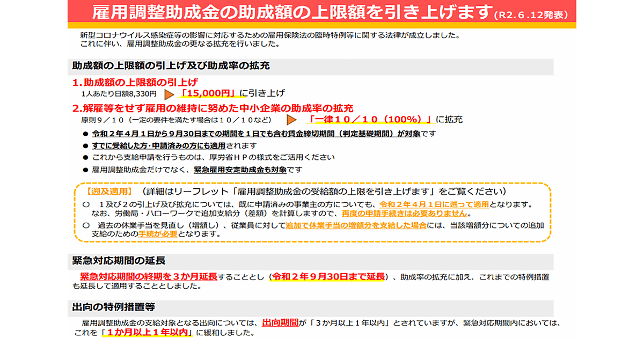Click the 緊急対応期間の延長 section header
The image size is (644, 338).
119,260
